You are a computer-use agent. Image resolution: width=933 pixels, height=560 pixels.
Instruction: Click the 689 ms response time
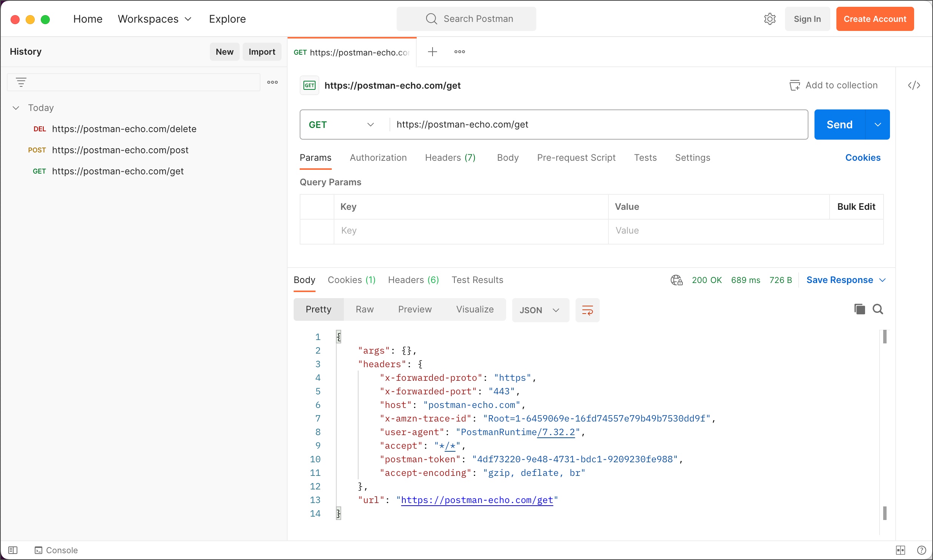pos(745,280)
